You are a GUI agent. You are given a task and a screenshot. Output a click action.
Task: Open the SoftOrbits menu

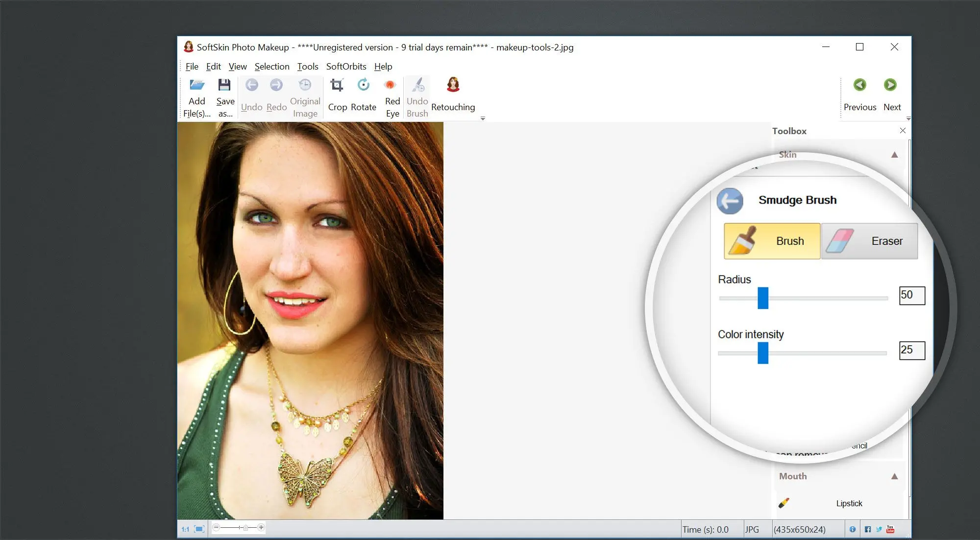(346, 67)
